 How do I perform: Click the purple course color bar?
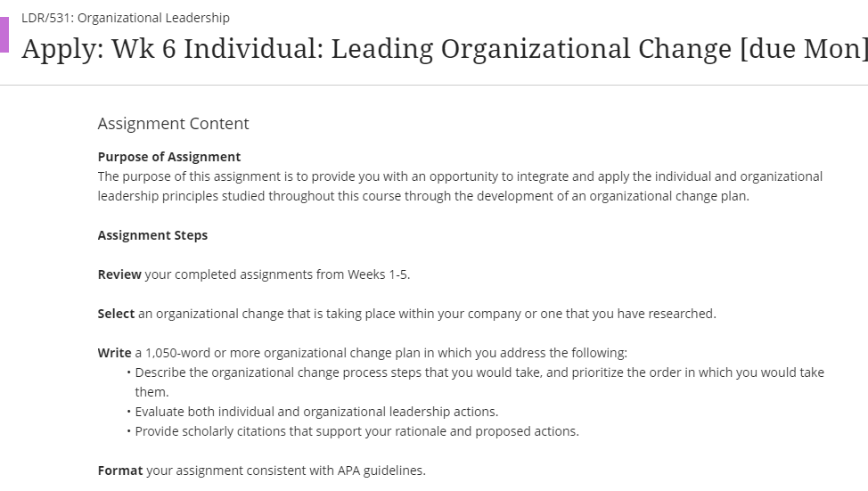tap(4, 35)
